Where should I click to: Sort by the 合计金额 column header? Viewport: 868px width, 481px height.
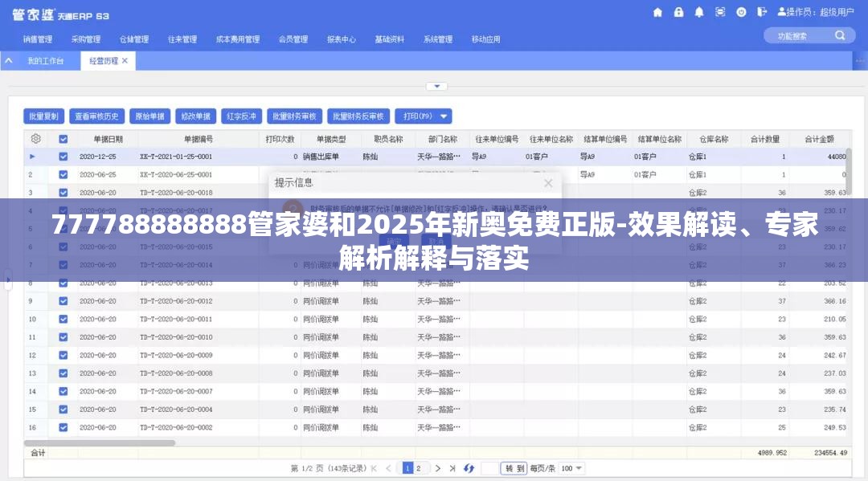pos(819,140)
